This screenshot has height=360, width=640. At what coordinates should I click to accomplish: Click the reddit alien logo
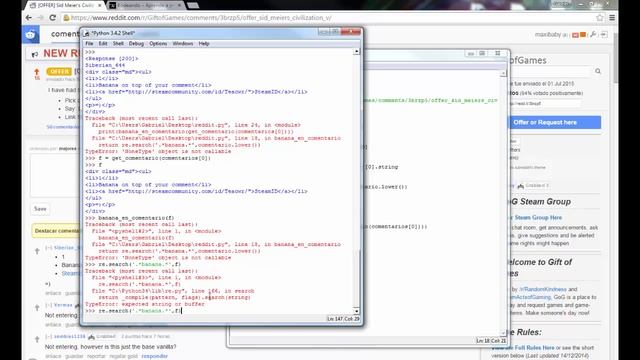(x=31, y=35)
